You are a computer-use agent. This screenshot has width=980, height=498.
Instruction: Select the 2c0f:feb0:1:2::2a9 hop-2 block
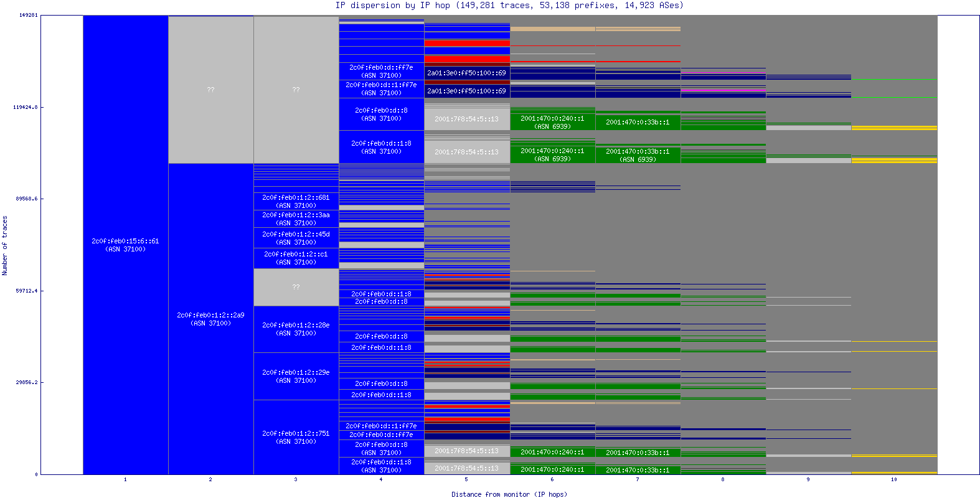pos(211,319)
